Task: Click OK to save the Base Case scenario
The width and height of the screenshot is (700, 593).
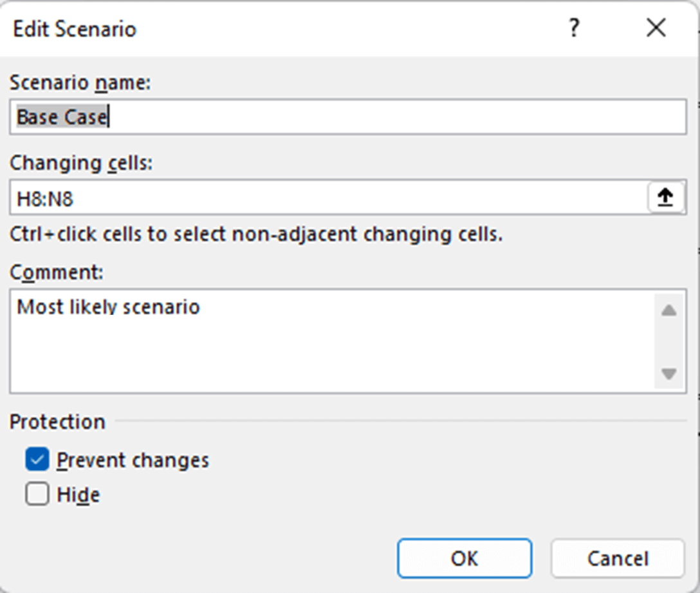Action: coord(465,558)
